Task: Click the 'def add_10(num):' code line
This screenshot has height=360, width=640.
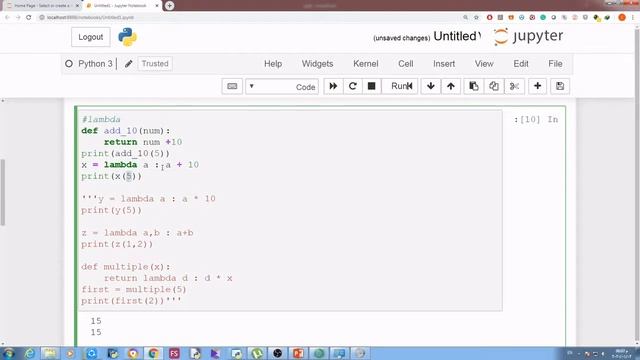Action: (126, 131)
